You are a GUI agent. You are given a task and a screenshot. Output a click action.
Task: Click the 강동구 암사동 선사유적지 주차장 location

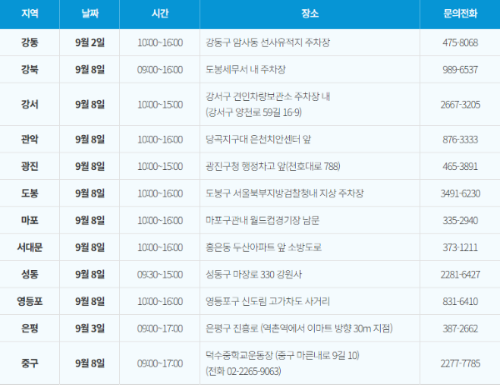pyautogui.click(x=268, y=42)
